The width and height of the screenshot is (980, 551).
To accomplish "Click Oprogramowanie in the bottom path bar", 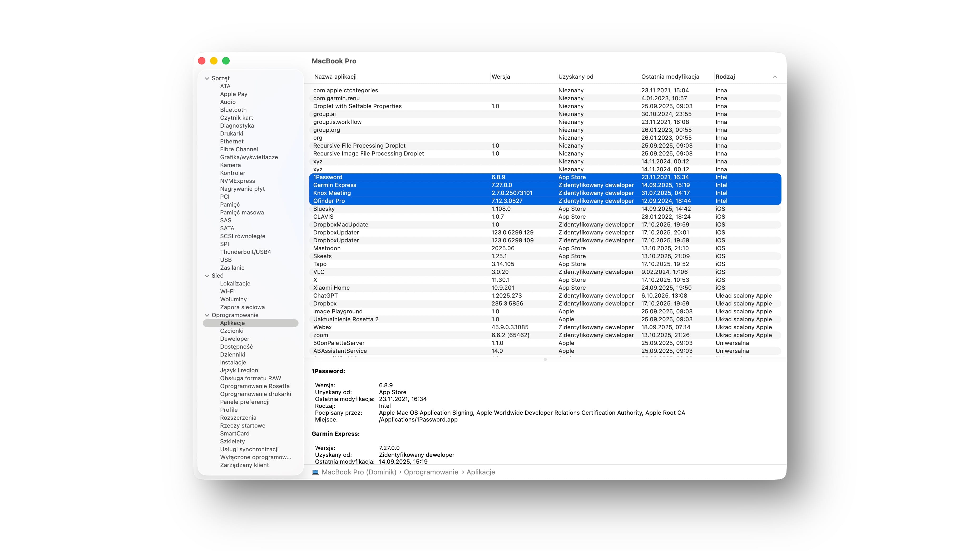I will tap(431, 472).
